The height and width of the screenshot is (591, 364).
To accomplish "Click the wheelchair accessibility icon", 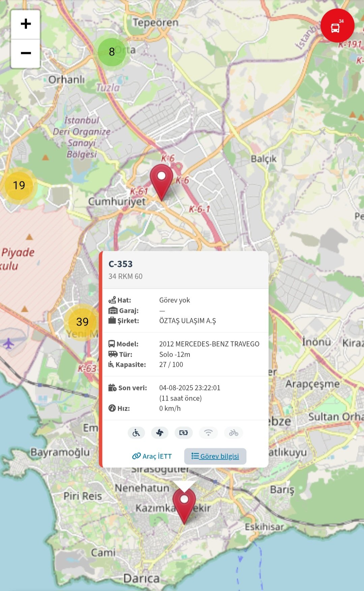I will (136, 433).
